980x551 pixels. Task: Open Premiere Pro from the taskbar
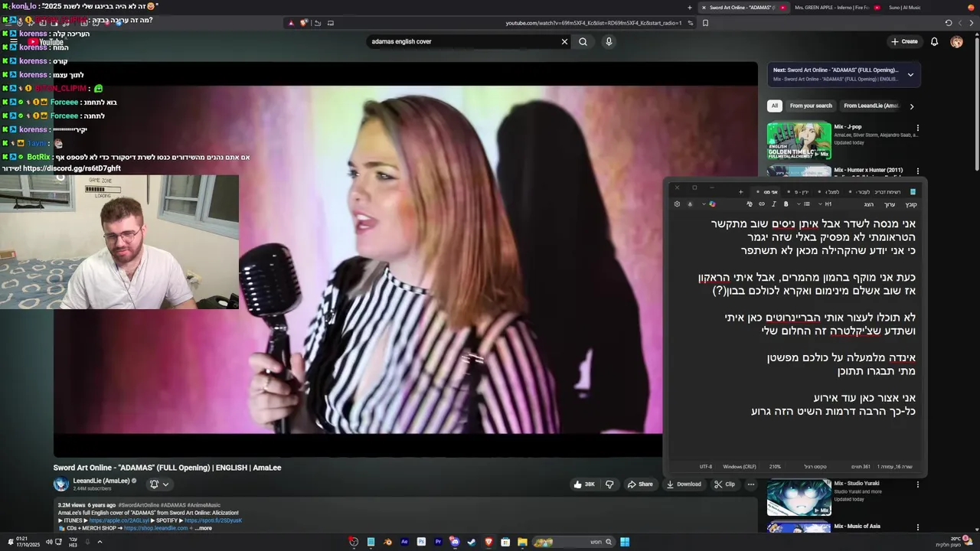coord(438,542)
